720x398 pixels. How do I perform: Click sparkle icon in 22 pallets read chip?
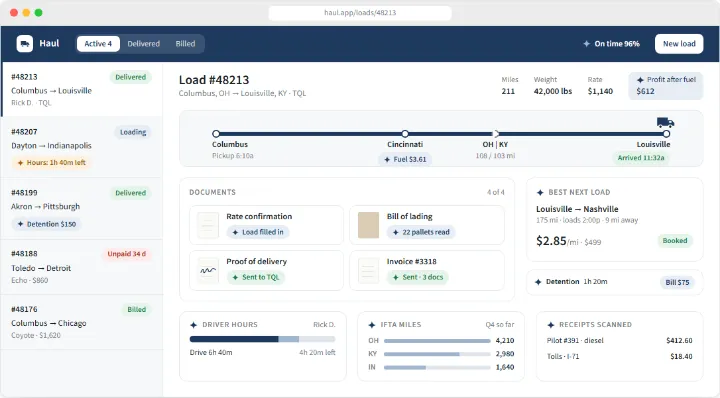(x=395, y=232)
